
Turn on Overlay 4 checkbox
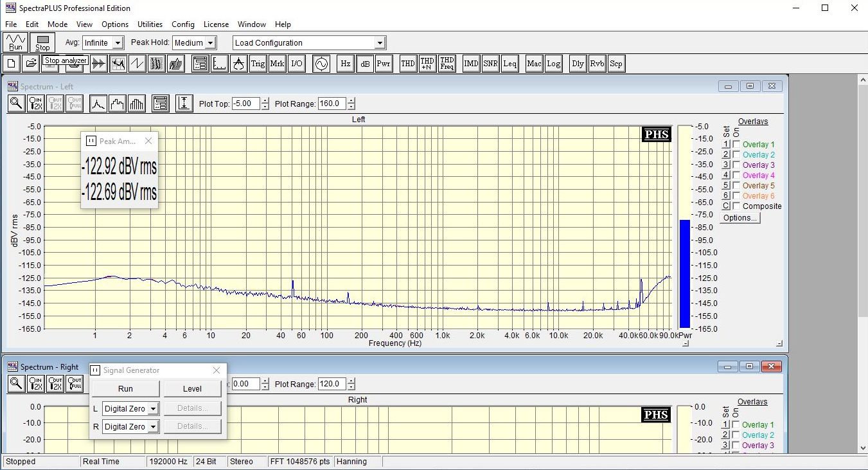[x=736, y=176]
